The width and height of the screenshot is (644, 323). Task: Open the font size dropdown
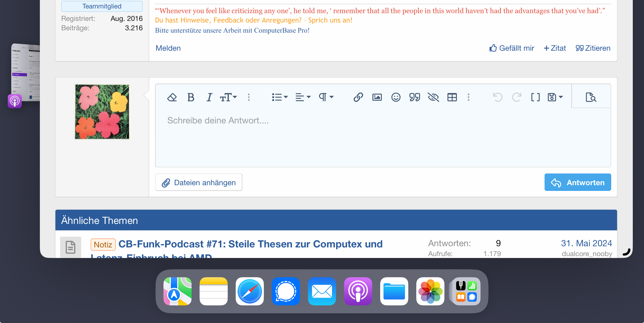228,97
